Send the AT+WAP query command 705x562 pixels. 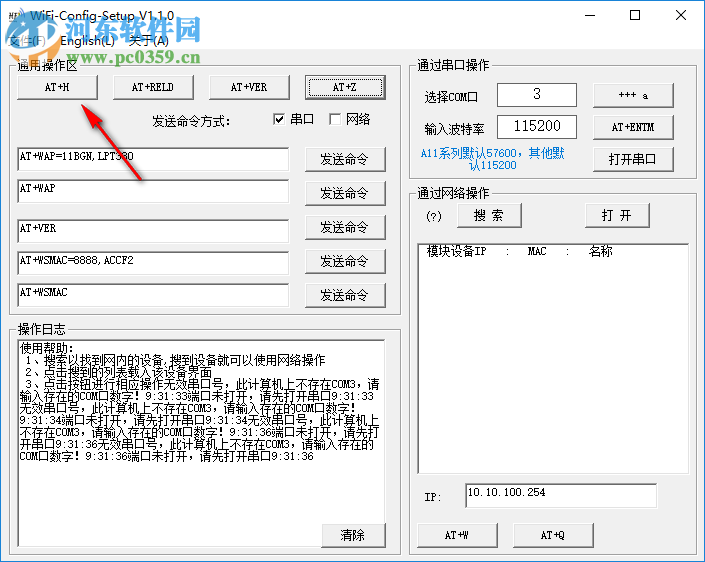point(345,193)
